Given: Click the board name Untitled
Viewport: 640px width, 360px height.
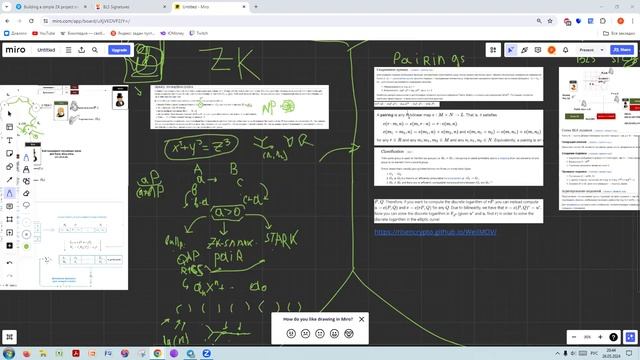Looking at the screenshot, I should tap(46, 50).
